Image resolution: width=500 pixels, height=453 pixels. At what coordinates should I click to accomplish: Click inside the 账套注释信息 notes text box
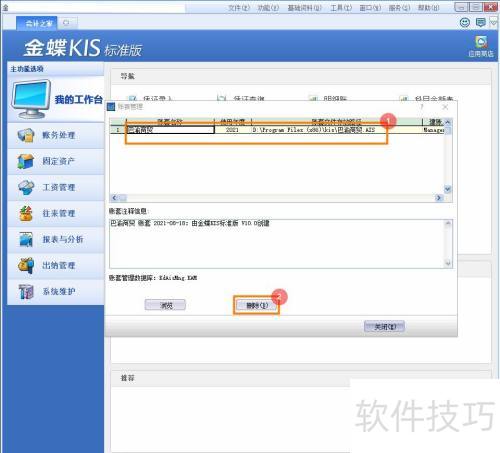coord(277,244)
